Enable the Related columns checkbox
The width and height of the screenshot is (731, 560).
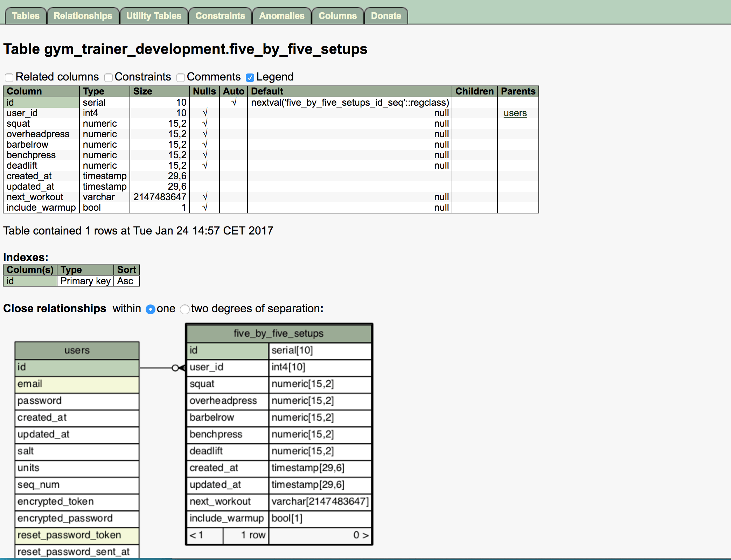click(9, 77)
